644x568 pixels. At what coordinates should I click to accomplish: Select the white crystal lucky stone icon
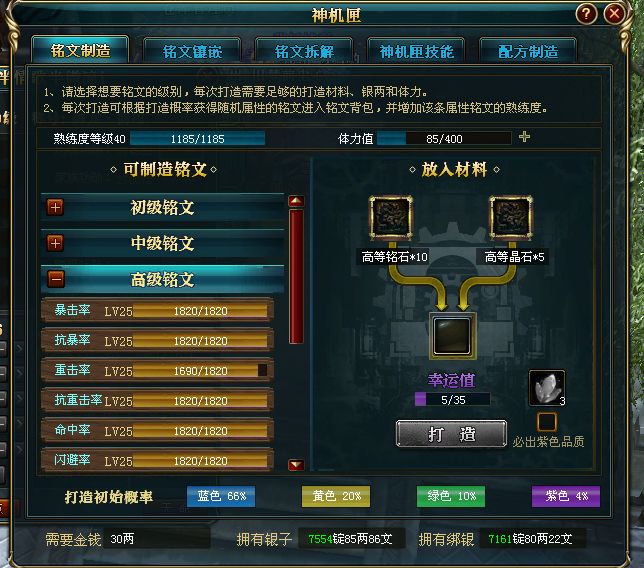pos(547,388)
